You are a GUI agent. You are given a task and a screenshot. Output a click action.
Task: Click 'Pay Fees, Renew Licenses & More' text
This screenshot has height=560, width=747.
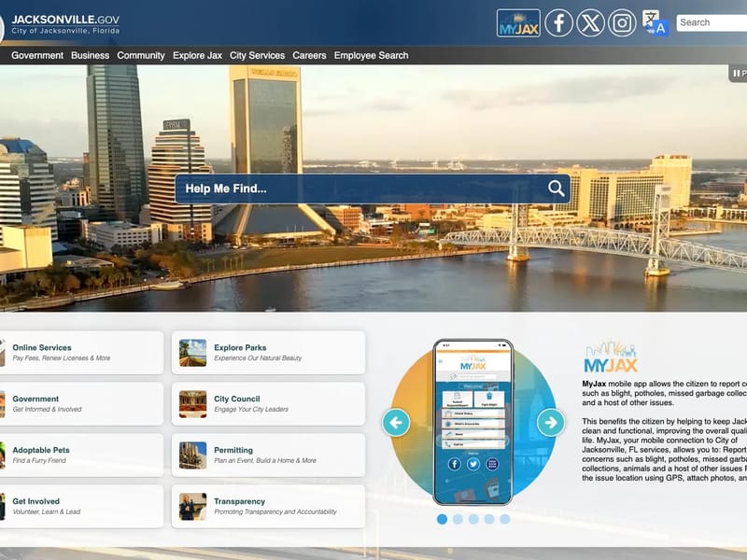62,358
